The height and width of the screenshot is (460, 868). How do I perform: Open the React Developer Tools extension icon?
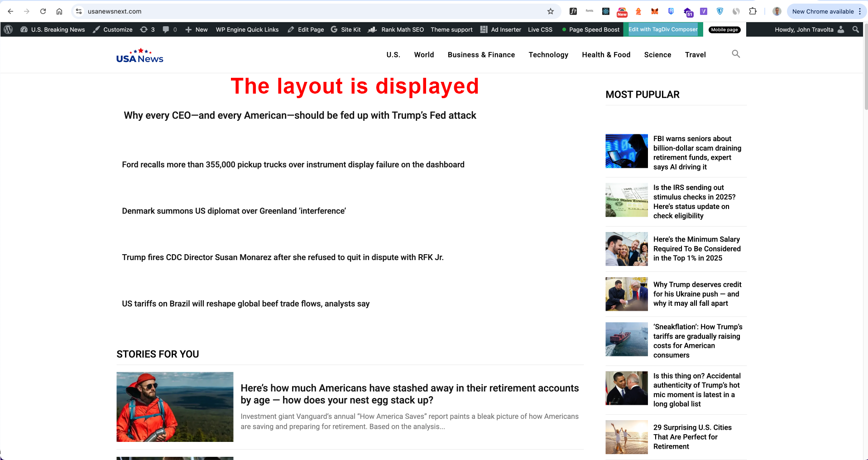click(606, 11)
